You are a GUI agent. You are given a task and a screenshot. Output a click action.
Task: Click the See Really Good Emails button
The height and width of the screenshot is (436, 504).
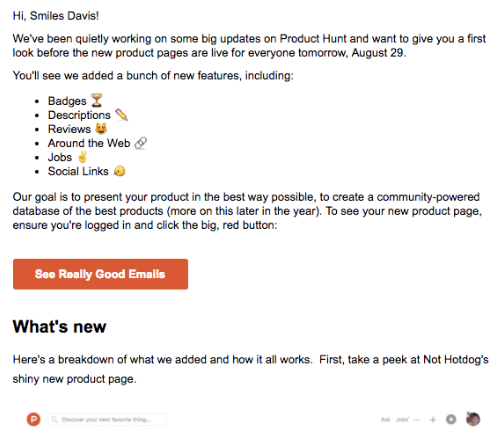(100, 274)
